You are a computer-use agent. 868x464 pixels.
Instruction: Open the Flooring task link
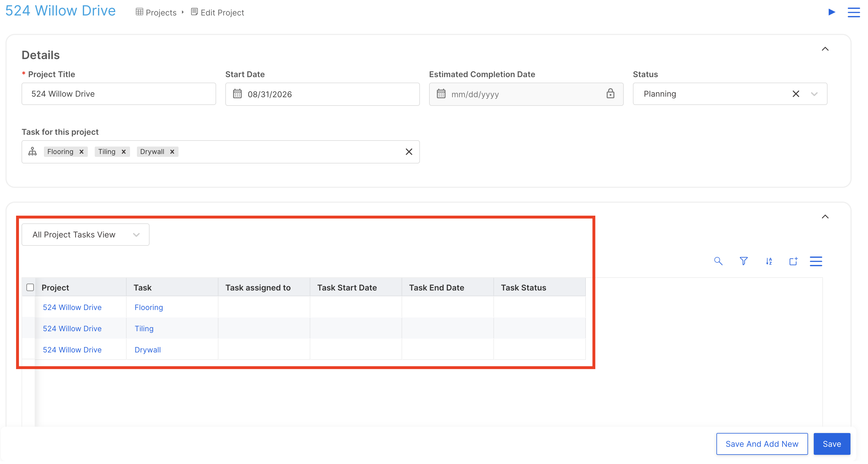(x=149, y=307)
